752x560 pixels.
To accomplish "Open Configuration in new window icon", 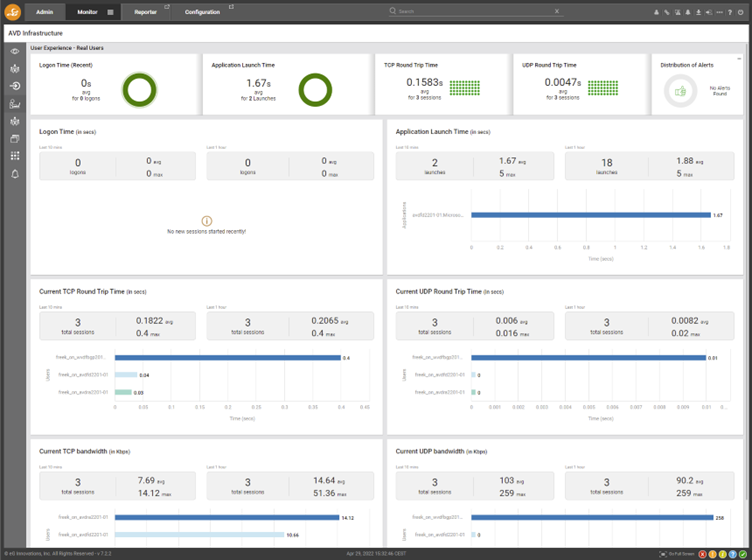I will coord(231,7).
